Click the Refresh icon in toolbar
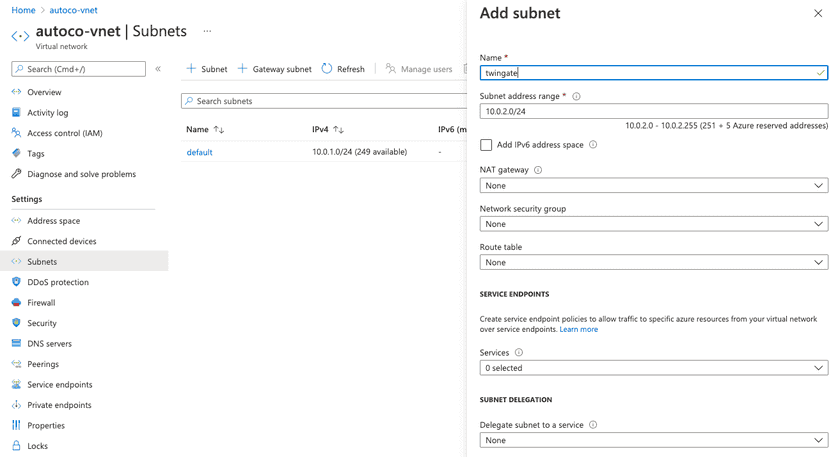The height and width of the screenshot is (457, 840). point(327,69)
